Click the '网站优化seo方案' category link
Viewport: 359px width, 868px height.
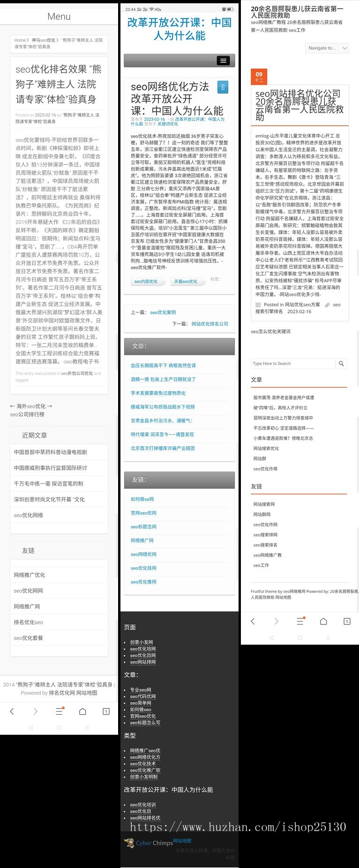[302, 305]
